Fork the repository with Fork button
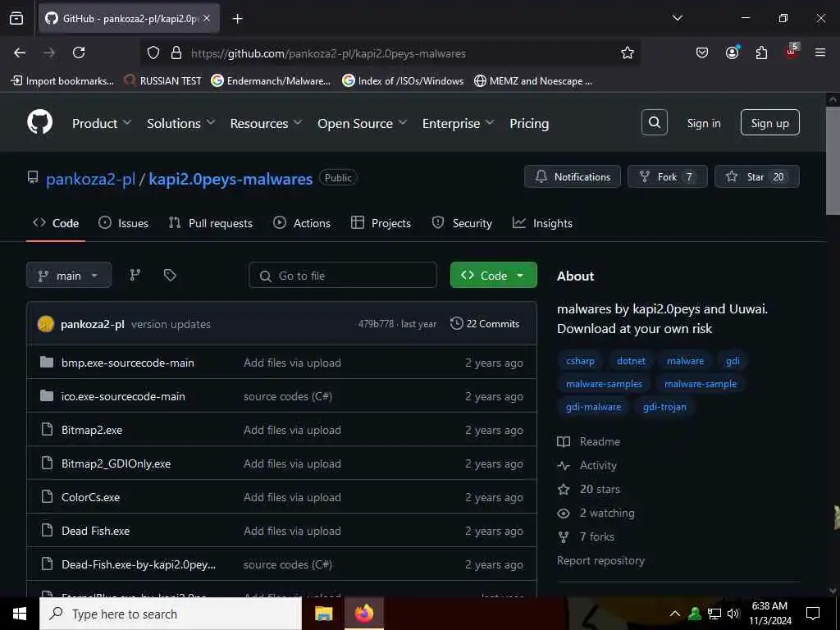The width and height of the screenshot is (840, 630). click(x=668, y=177)
